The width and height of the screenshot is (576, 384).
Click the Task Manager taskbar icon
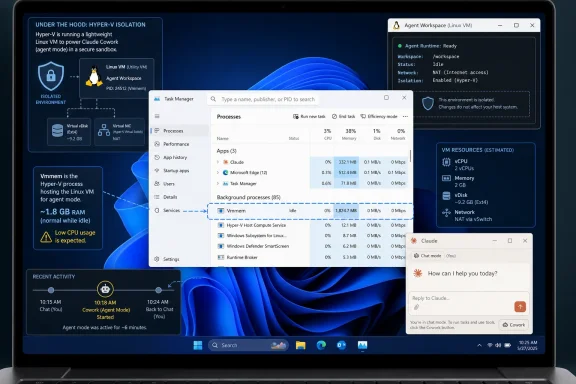click(x=362, y=345)
